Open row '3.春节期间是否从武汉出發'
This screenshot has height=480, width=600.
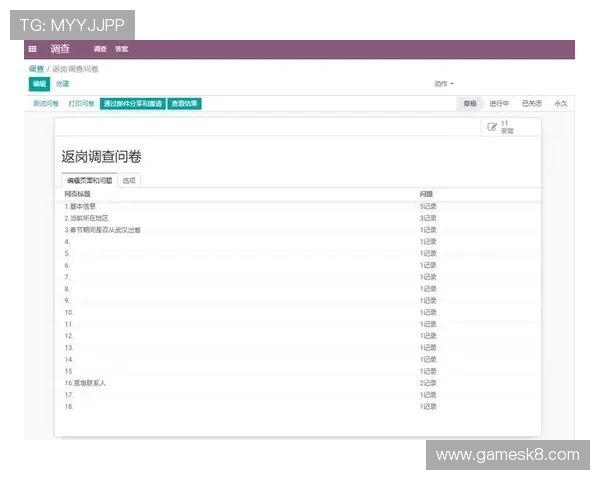[298, 230]
